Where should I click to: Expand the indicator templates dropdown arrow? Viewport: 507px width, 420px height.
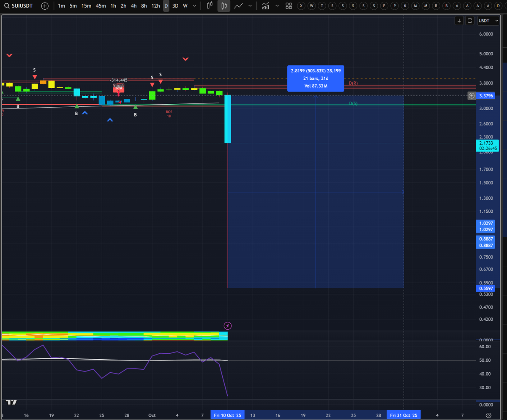coord(278,6)
